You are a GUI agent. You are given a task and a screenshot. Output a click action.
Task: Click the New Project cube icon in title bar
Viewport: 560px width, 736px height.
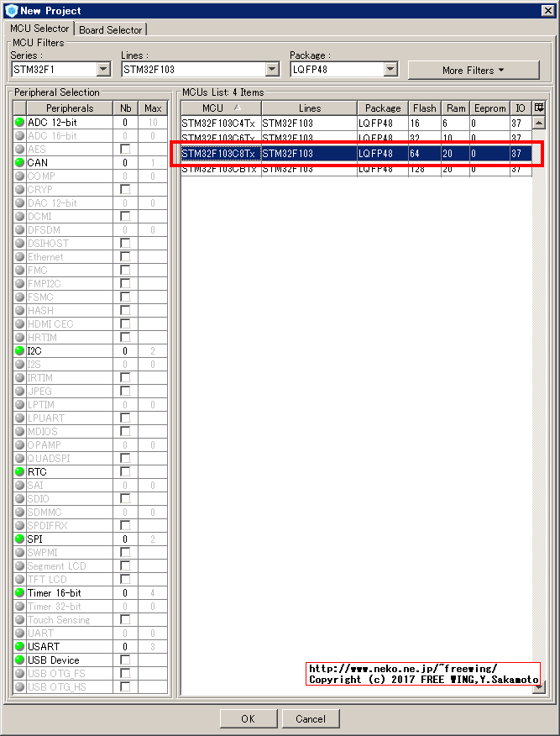pos(11,10)
